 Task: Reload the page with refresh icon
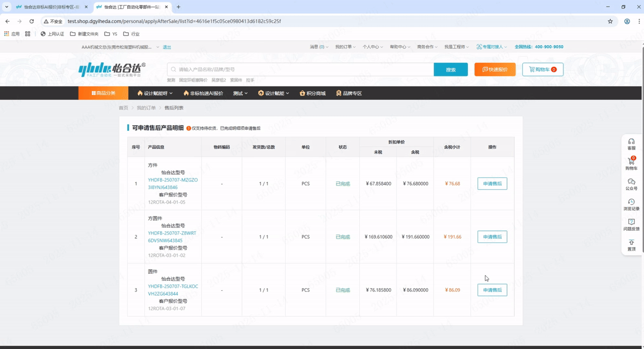click(x=32, y=22)
